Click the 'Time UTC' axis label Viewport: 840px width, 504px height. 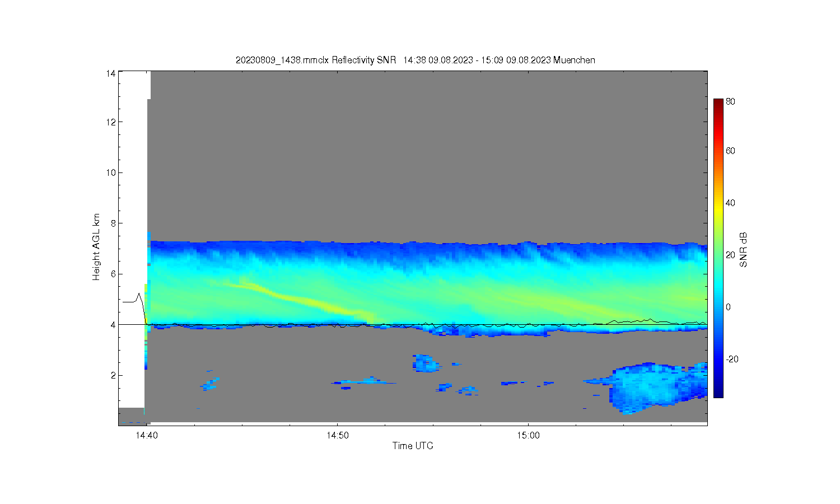point(413,446)
